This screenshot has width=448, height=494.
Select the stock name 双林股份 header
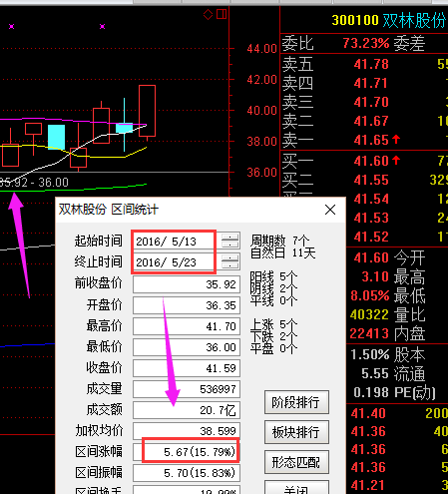(x=414, y=20)
